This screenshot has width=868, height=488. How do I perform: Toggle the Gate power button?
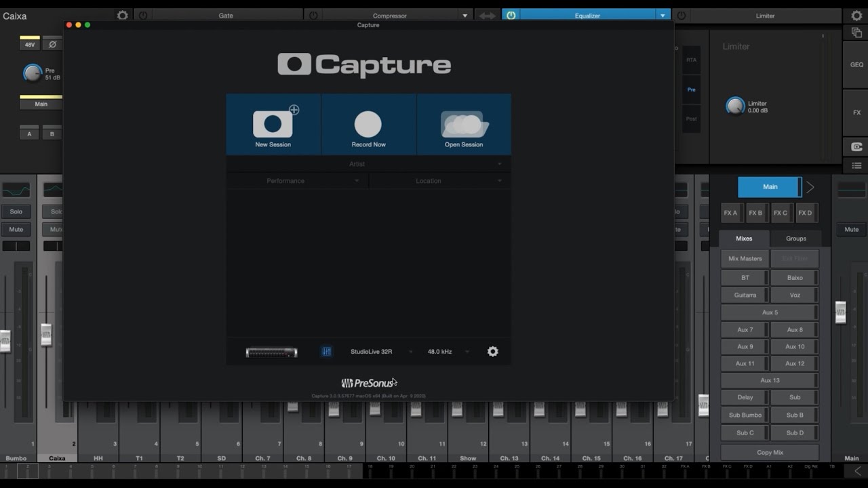143,16
